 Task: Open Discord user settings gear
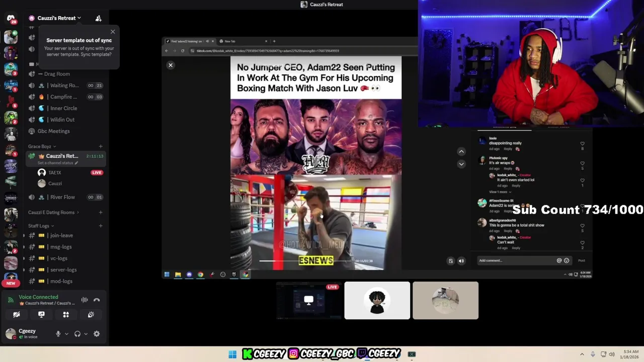[x=97, y=334]
